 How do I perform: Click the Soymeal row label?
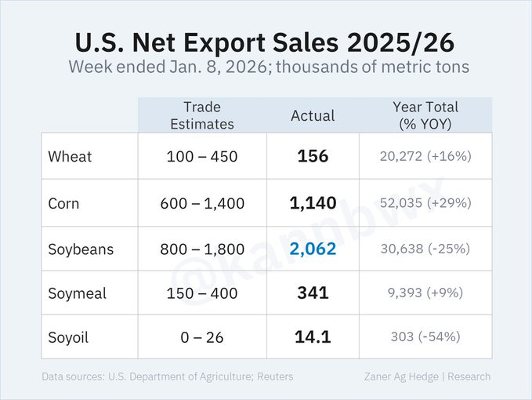point(77,293)
